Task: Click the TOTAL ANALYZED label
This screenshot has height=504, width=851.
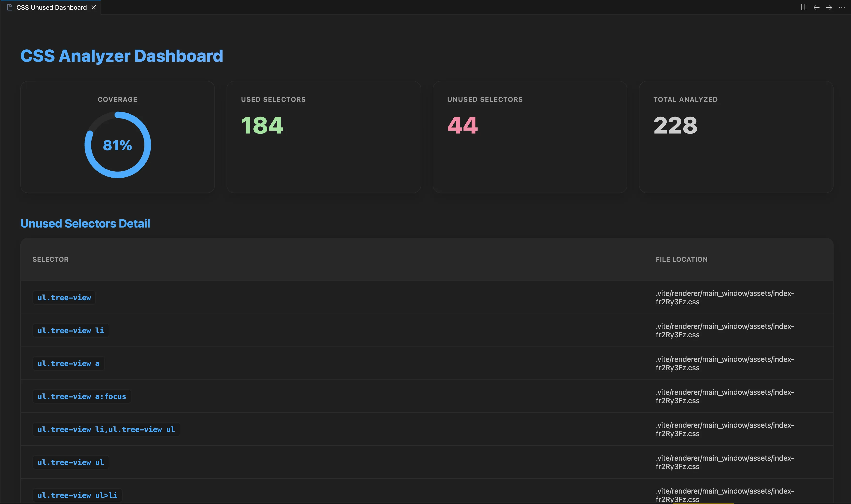Action: (686, 100)
